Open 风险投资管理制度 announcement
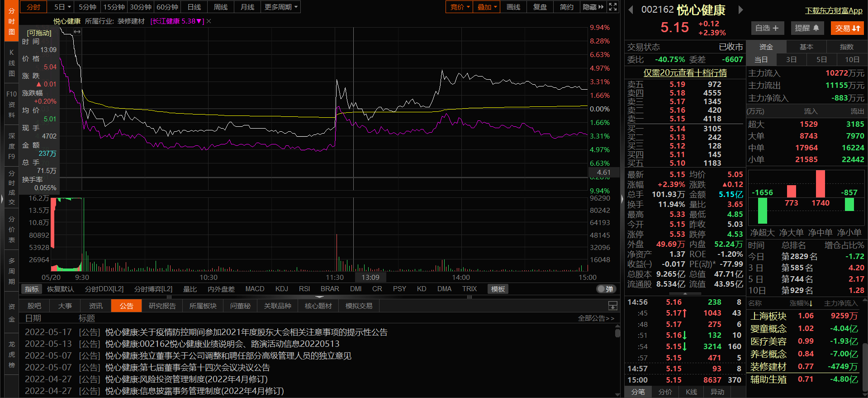The image size is (868, 398). pos(186,379)
